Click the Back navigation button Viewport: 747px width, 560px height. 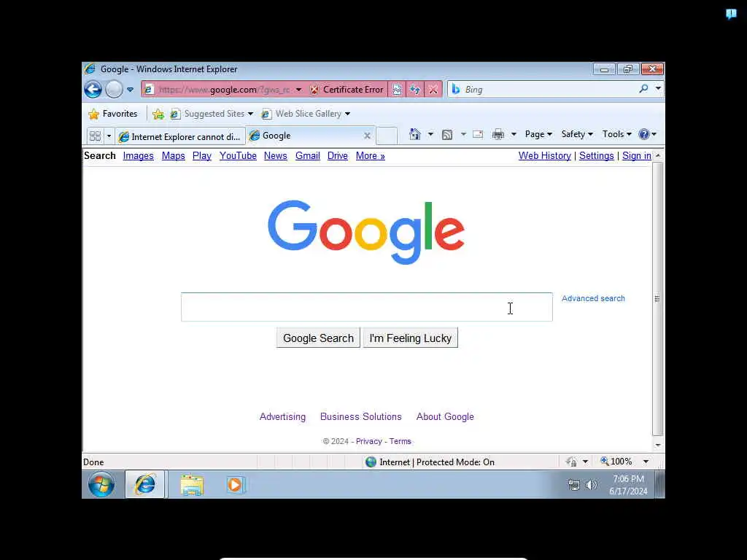[93, 90]
